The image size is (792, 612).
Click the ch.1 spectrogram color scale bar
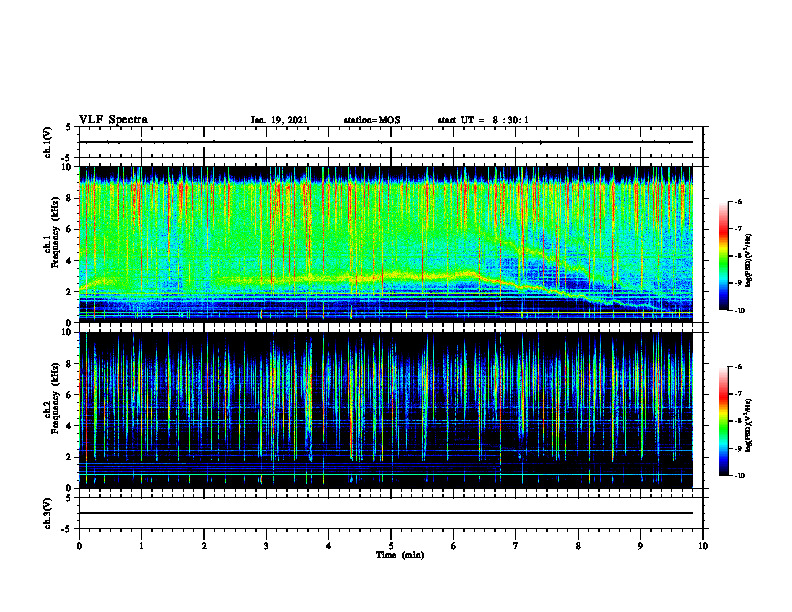click(723, 256)
